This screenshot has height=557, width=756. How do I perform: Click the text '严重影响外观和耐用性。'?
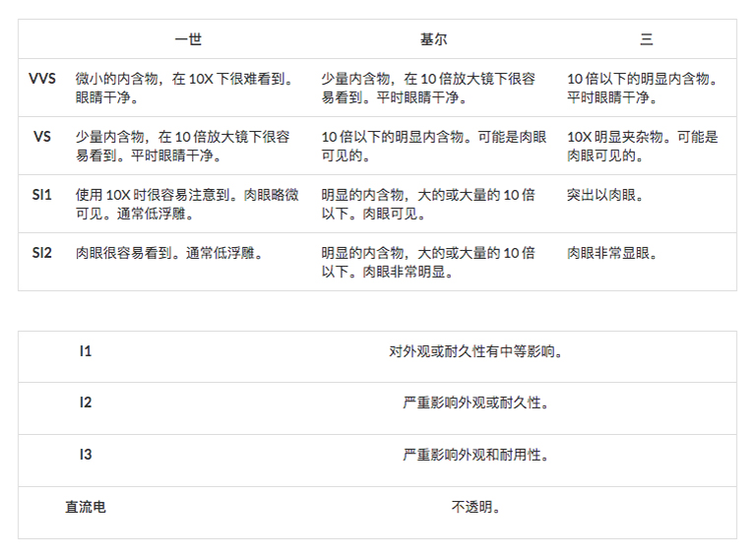click(475, 455)
